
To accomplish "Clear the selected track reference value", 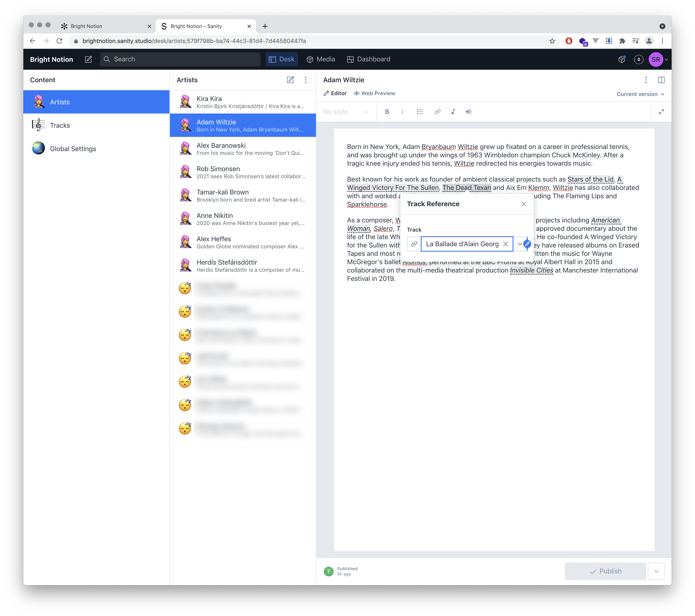I will tap(505, 244).
